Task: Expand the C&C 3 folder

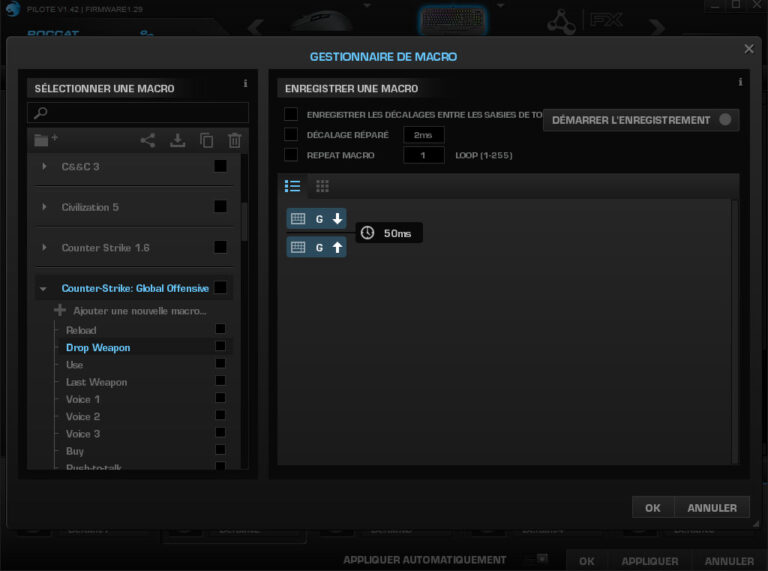Action: coord(44,167)
